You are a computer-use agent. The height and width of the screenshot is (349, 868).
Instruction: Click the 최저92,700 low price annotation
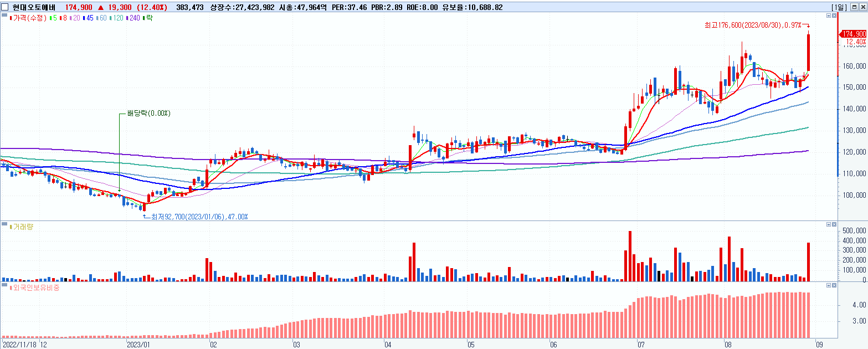[x=199, y=217]
